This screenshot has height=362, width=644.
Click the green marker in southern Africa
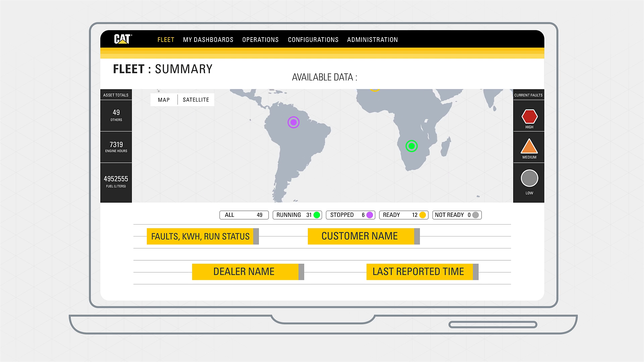[412, 146]
